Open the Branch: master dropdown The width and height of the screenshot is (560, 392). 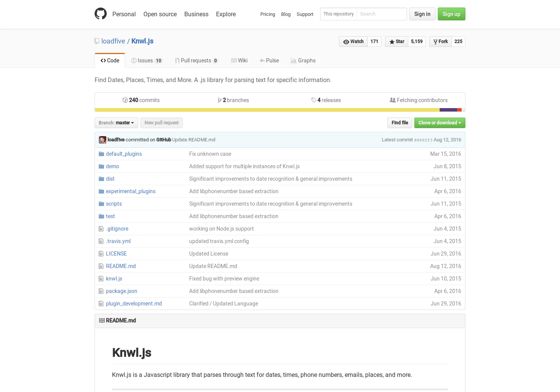pos(116,123)
